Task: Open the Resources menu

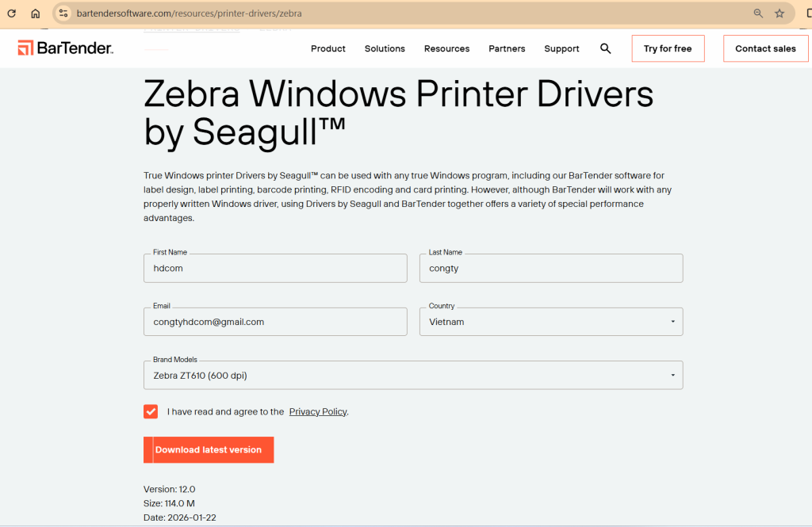Action: 447,48
